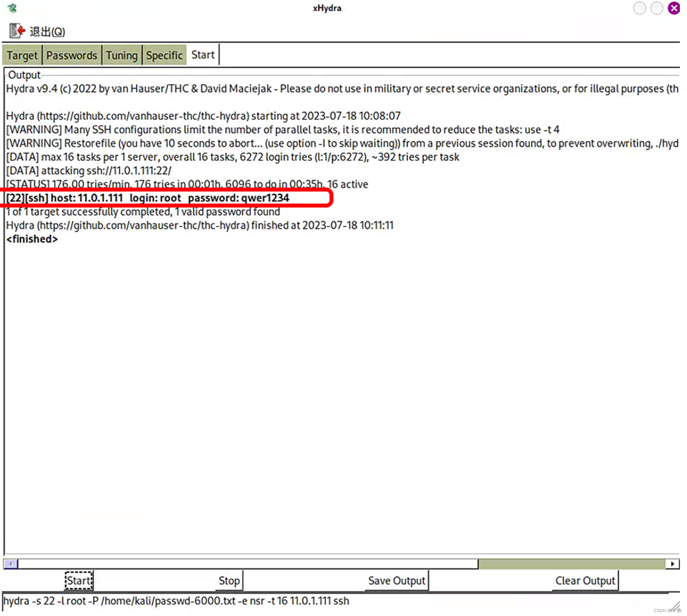Open the Specific tab
Viewport: 687px width, 616px height.
pyautogui.click(x=165, y=55)
